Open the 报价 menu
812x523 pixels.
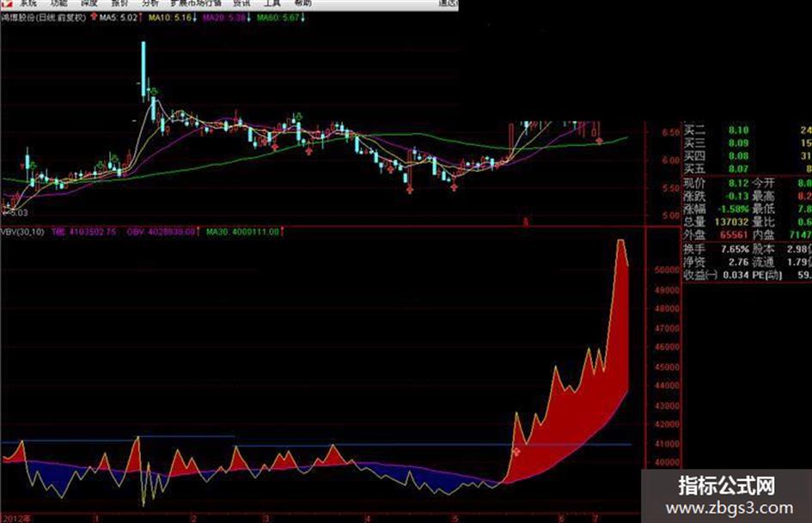(119, 3)
